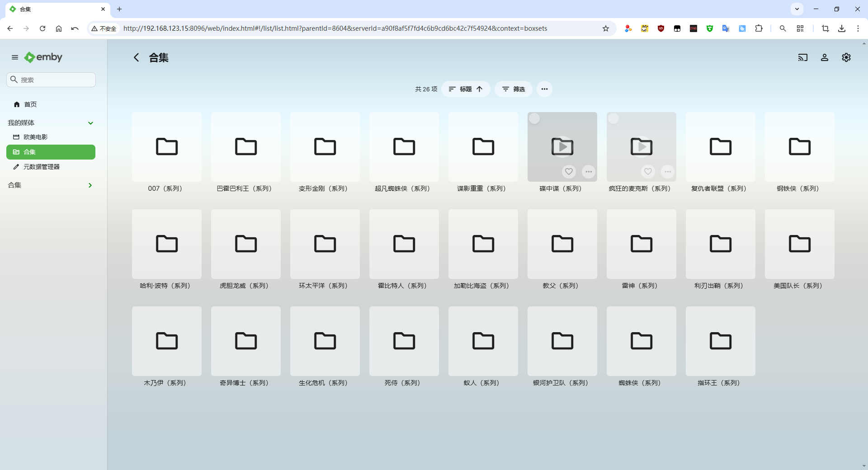
Task: Play the 碟中谍 collection
Action: point(562,147)
